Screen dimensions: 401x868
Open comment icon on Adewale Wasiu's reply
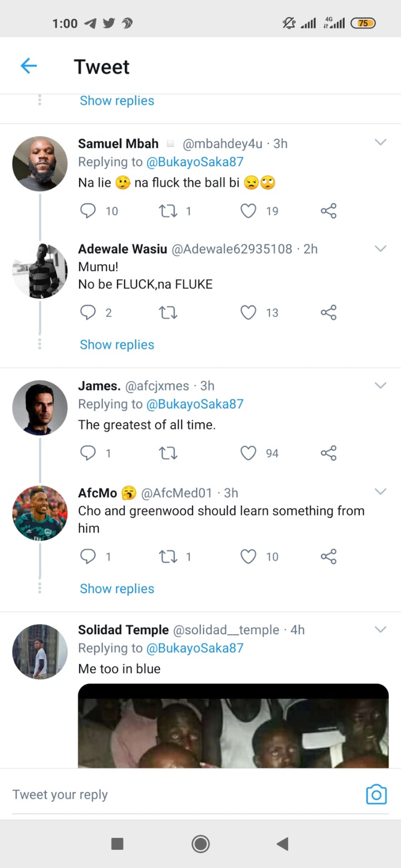pos(88,313)
